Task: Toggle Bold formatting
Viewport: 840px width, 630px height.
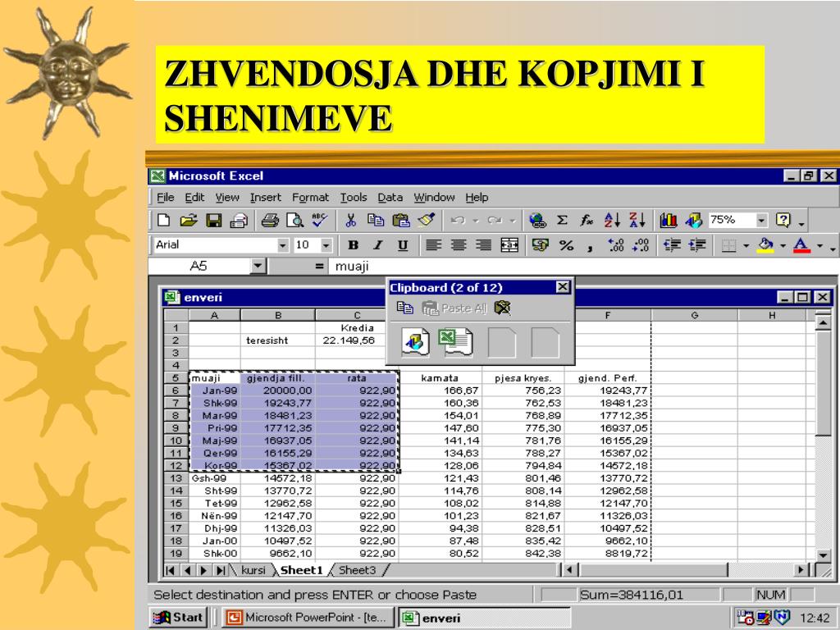Action: (x=353, y=245)
